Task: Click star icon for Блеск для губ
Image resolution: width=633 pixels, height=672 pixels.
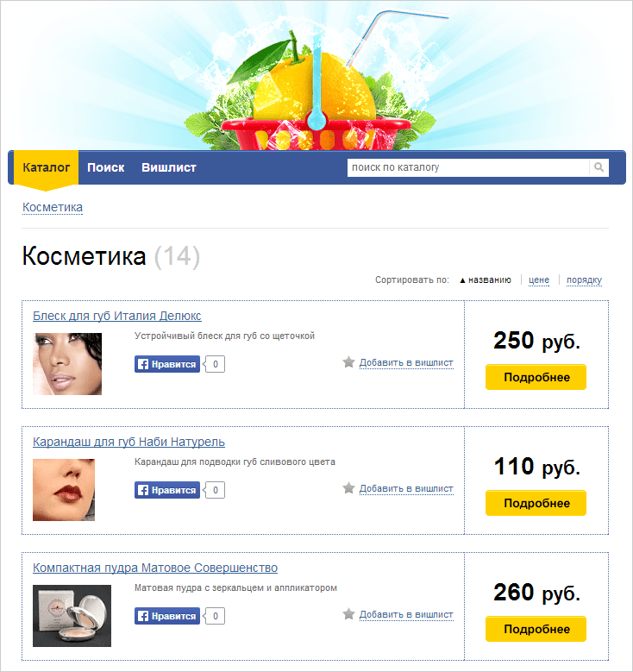Action: (349, 362)
